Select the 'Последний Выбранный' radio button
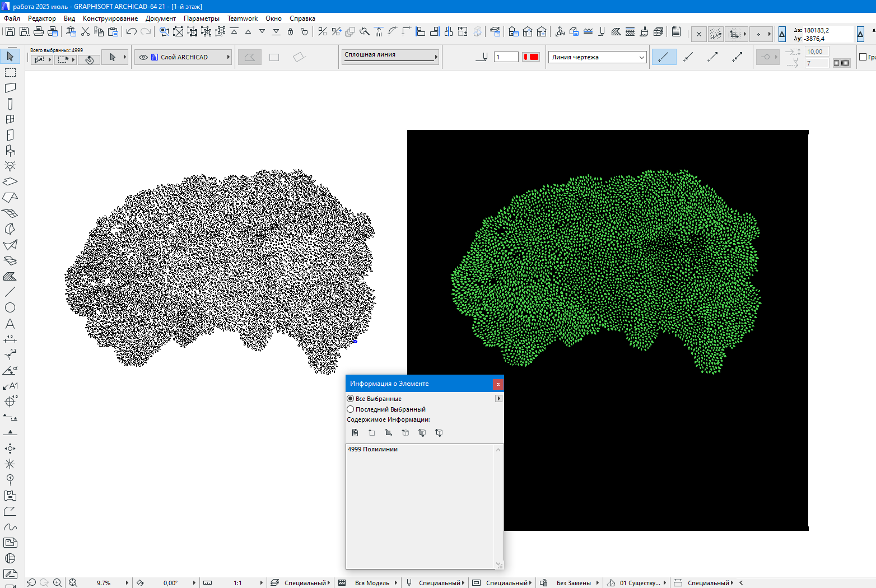Screen dimensions: 876x588 (351, 409)
